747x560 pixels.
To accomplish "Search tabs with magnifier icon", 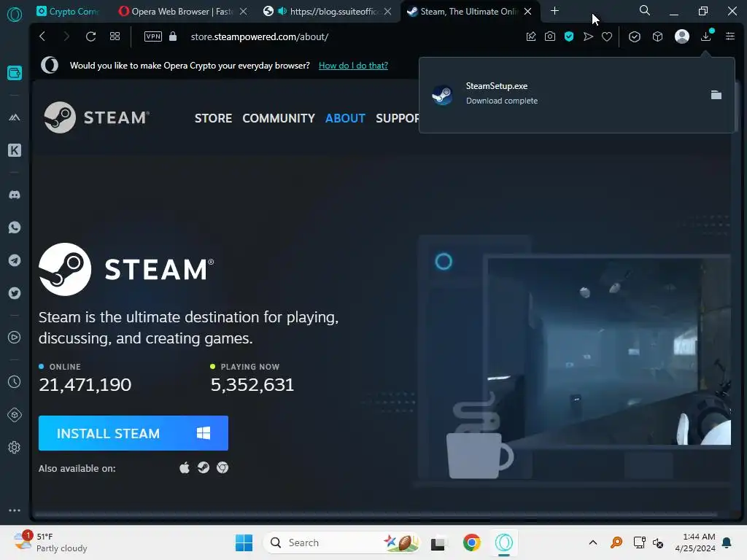I will pyautogui.click(x=645, y=10).
